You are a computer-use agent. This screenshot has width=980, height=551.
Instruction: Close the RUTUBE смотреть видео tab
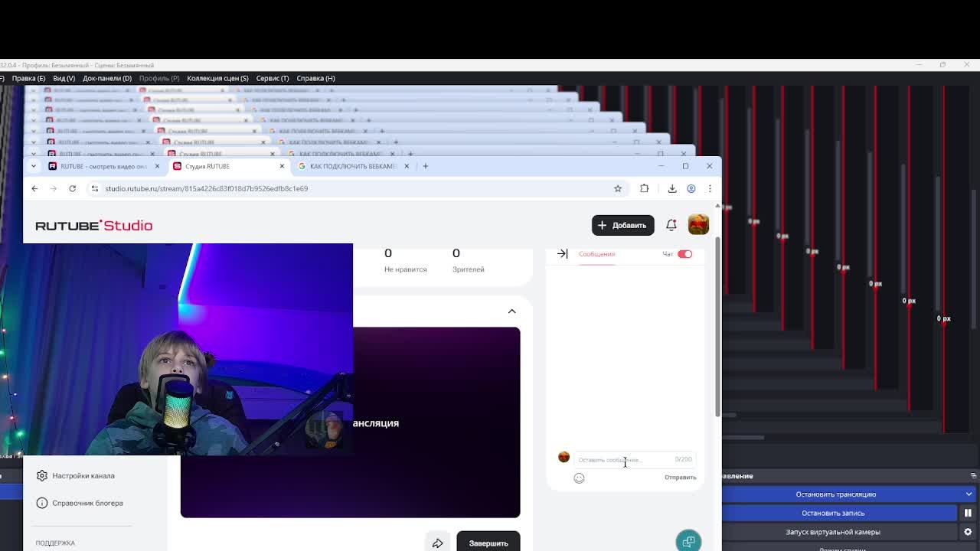[157, 166]
